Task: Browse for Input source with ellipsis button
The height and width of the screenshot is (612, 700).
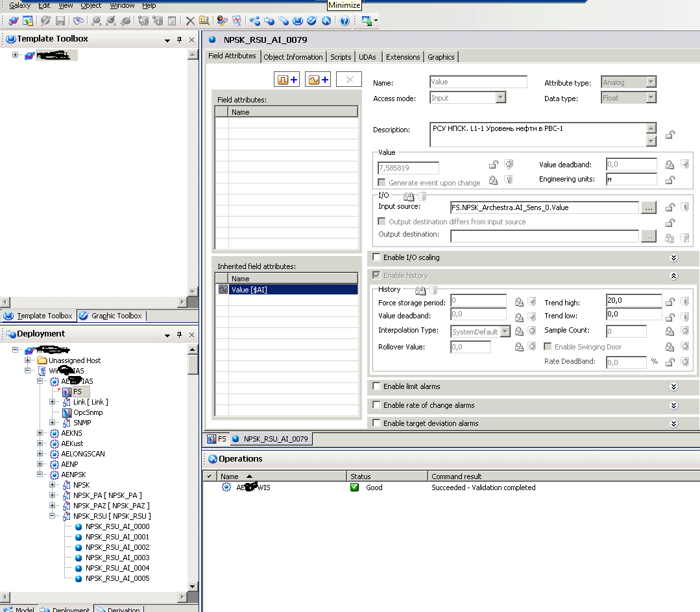Action: (648, 207)
